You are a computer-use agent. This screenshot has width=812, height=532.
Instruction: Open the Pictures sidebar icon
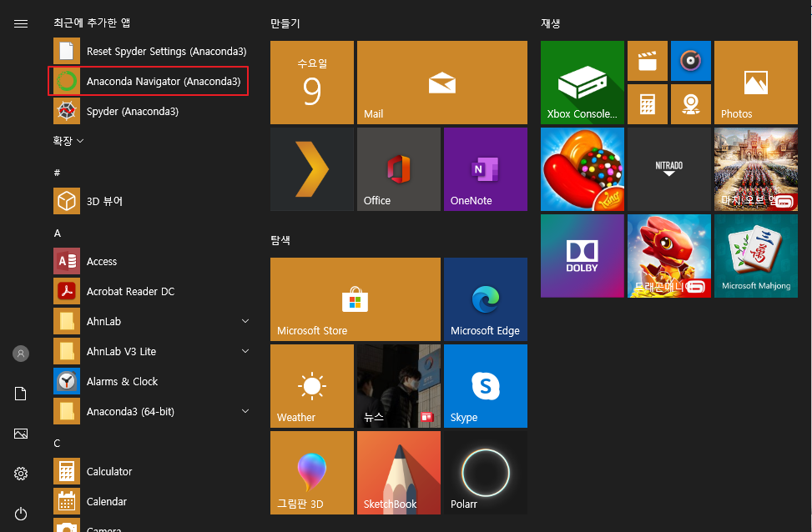pos(21,434)
